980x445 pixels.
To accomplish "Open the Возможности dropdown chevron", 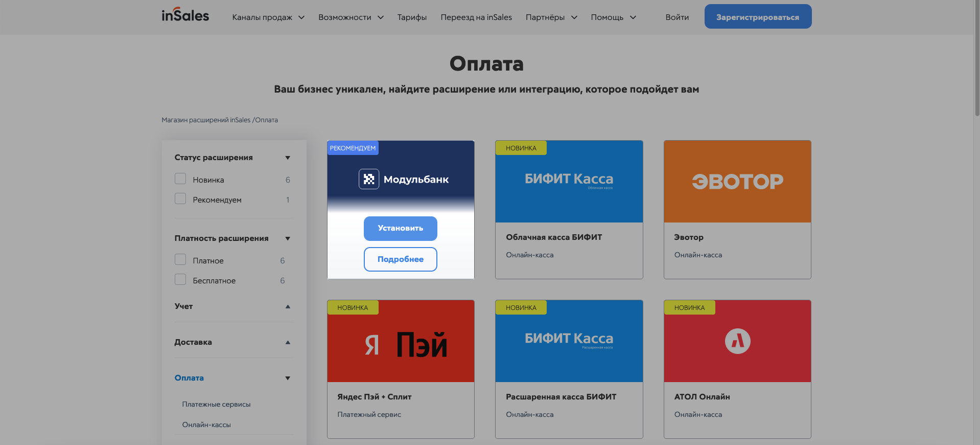I will click(381, 17).
